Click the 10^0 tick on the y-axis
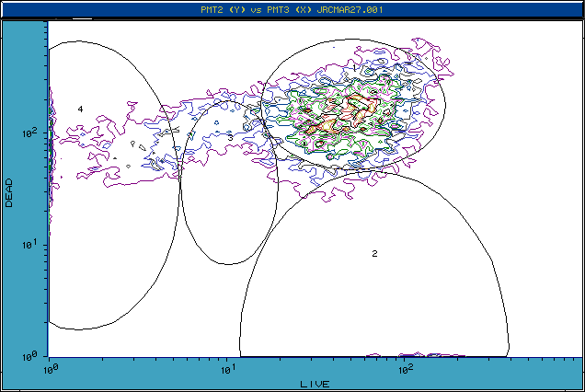The width and height of the screenshot is (585, 392). coord(29,356)
